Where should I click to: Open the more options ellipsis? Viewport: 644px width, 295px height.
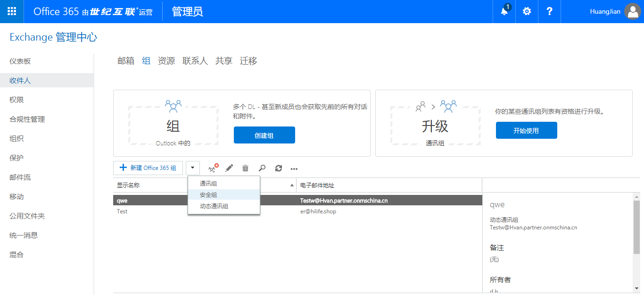294,169
